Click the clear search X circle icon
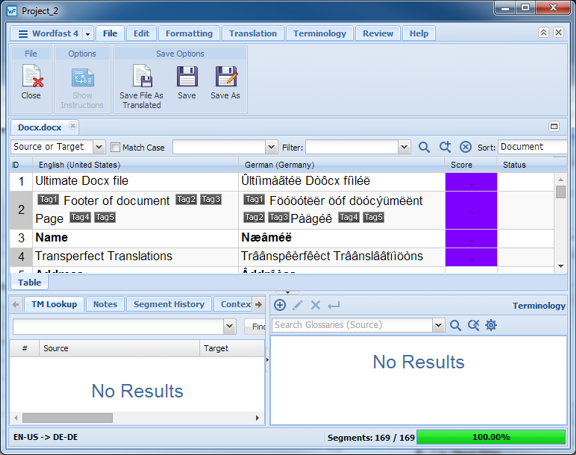The width and height of the screenshot is (576, 455). [x=465, y=147]
